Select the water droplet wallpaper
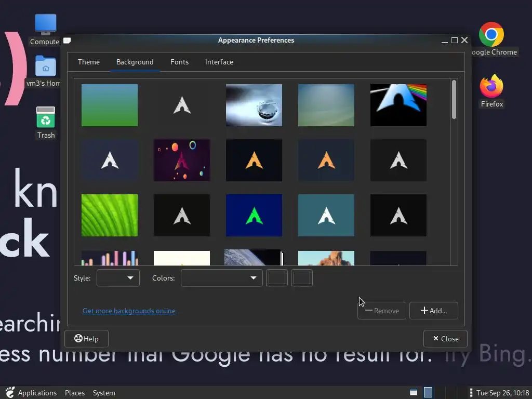Viewport: 532px width, 399px height. tap(254, 105)
